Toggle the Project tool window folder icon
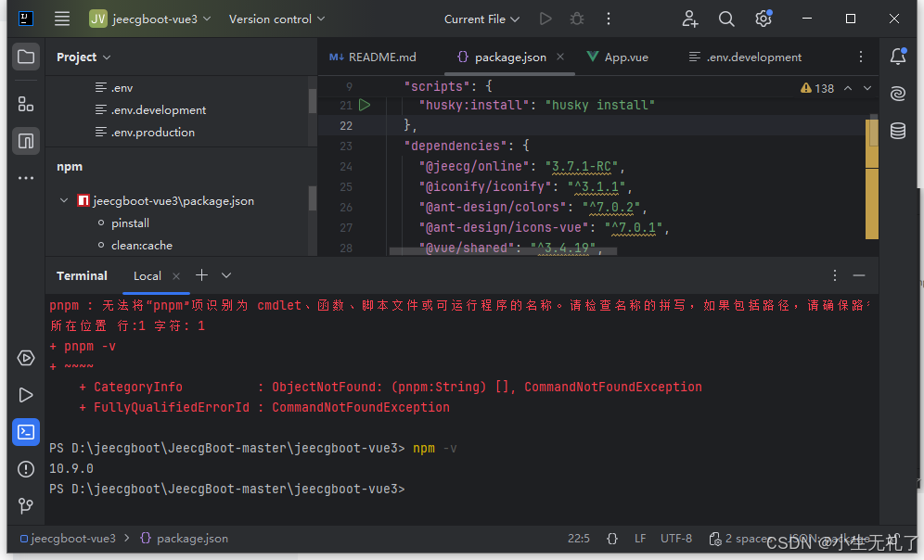The height and width of the screenshot is (560, 924). [x=26, y=57]
